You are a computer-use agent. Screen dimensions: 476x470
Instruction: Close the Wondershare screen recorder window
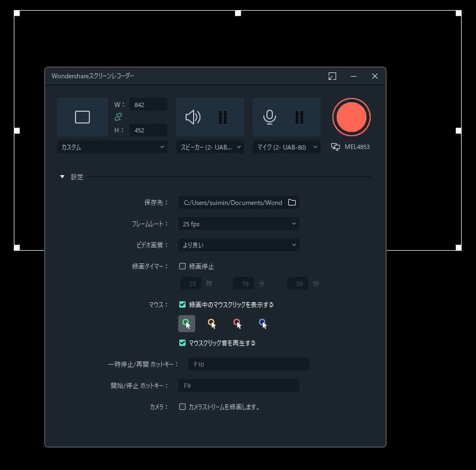tap(375, 76)
